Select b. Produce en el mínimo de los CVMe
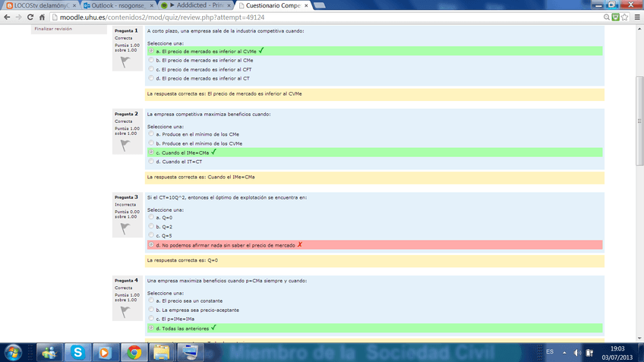Image resolution: width=644 pixels, height=362 pixels. click(151, 143)
